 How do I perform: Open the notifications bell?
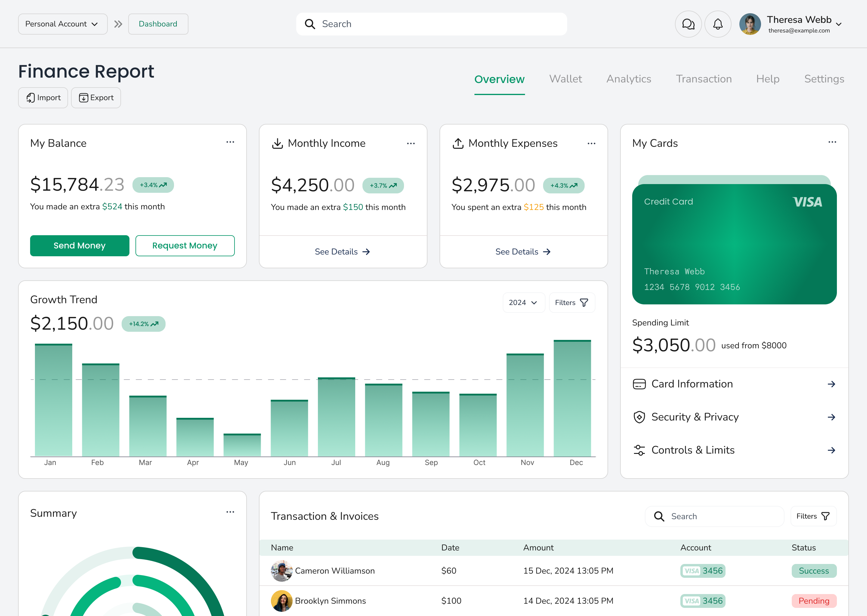click(x=718, y=24)
